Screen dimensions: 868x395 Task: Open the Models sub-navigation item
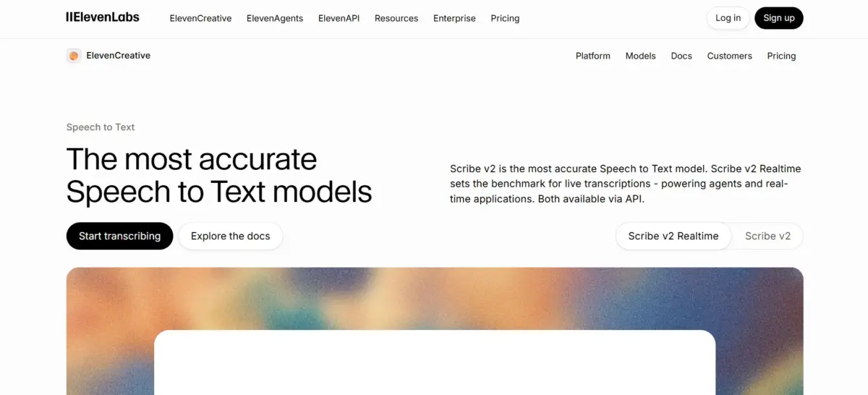click(641, 56)
